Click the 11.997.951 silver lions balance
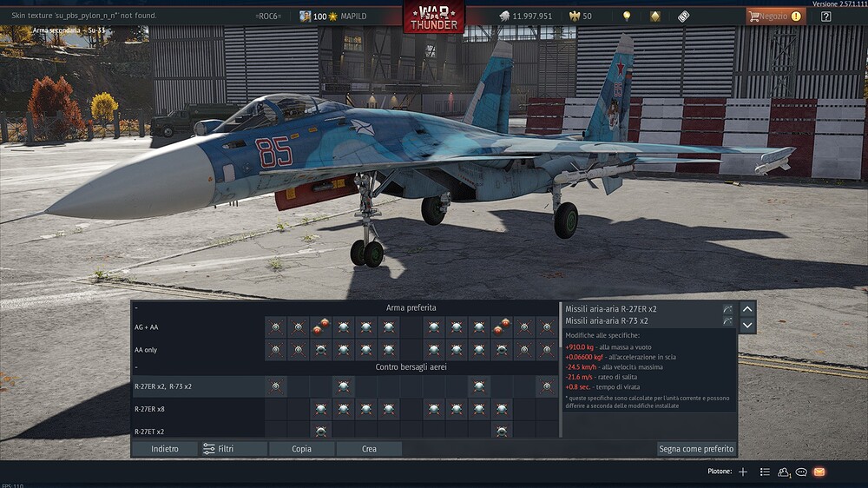Screen dimensions: 868x488 pos(532,16)
